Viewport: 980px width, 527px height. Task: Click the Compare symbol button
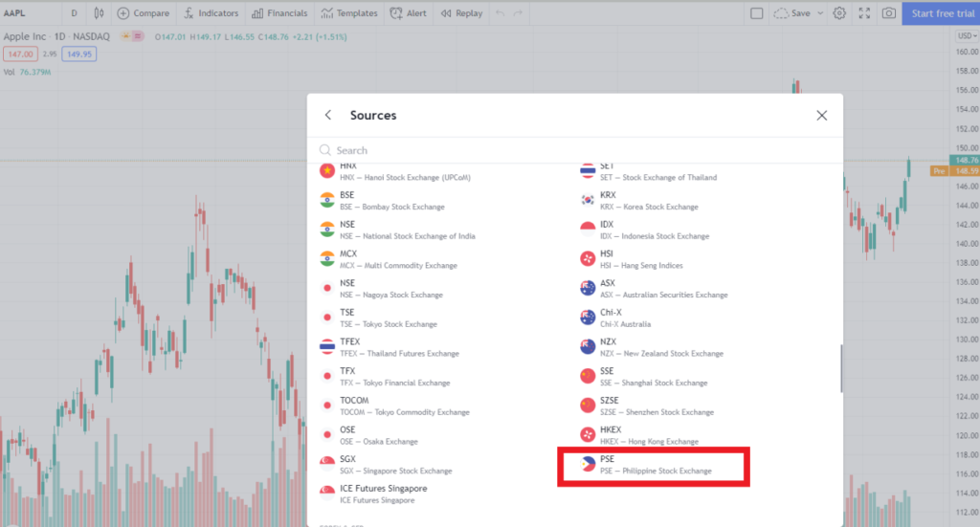144,13
